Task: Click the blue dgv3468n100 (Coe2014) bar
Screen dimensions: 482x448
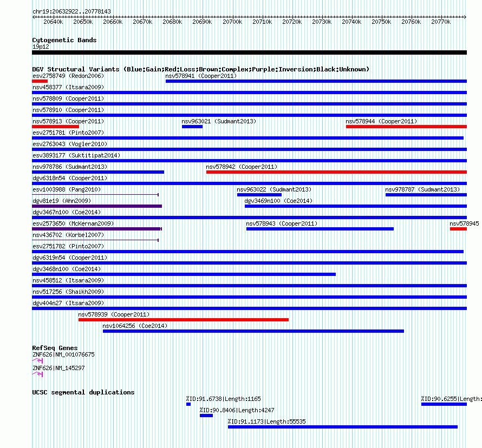Action: (184, 274)
